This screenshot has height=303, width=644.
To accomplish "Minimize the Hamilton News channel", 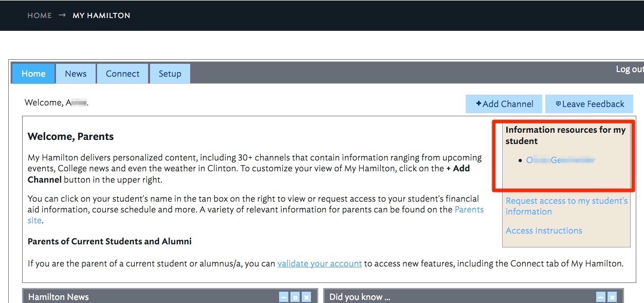I will tap(284, 297).
